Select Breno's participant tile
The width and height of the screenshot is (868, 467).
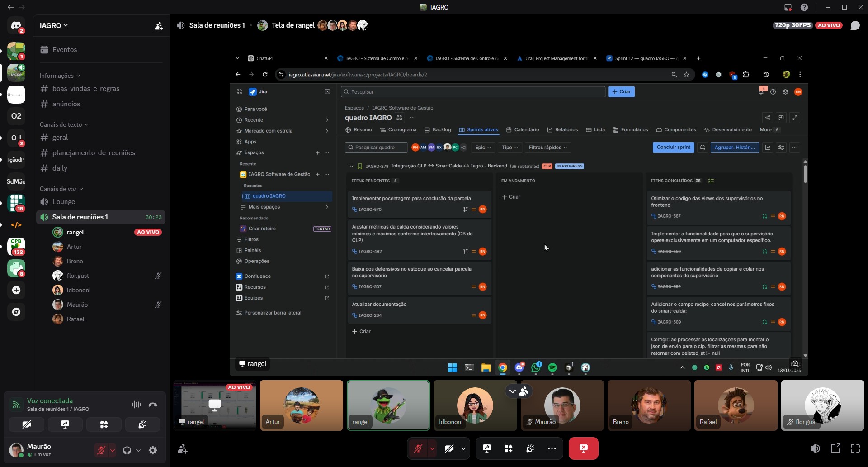point(649,405)
